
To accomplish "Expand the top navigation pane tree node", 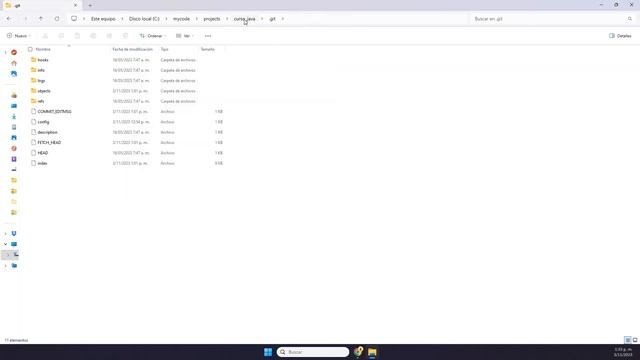I will pyautogui.click(x=5, y=53).
